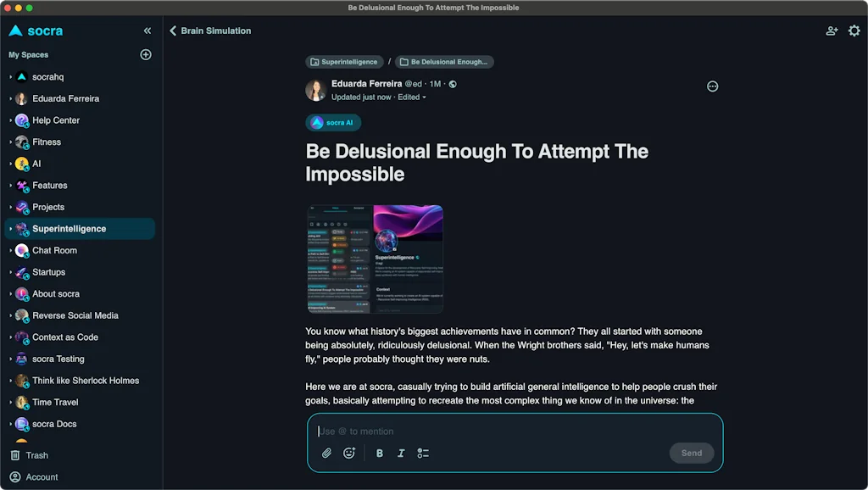868x490 pixels.
Task: Expand the Projects space tree arrow
Action: click(x=10, y=208)
